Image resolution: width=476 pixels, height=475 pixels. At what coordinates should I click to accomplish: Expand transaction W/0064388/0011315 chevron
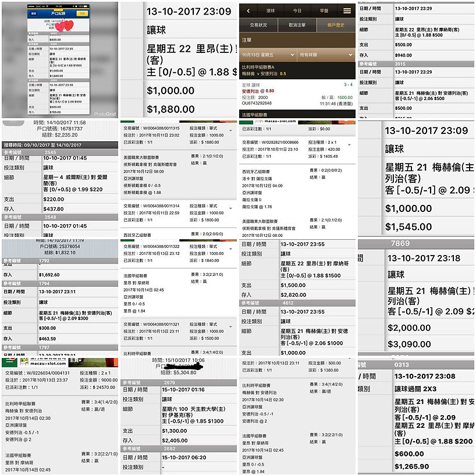click(x=230, y=130)
